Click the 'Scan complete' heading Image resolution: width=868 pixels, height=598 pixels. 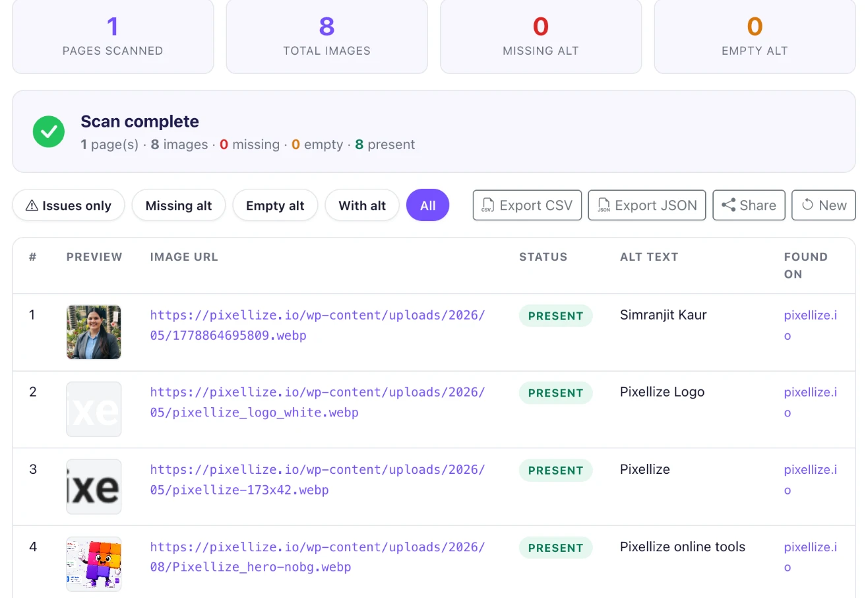[140, 121]
